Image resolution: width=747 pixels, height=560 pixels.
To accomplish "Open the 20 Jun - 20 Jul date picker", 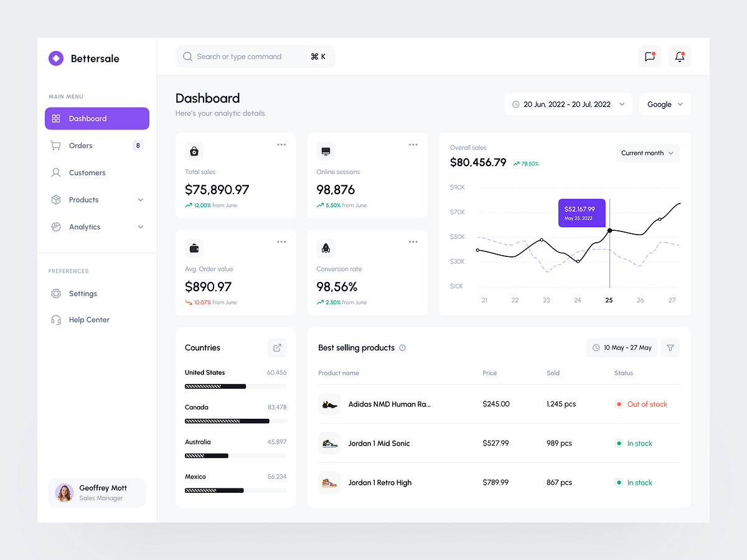I will pyautogui.click(x=567, y=104).
